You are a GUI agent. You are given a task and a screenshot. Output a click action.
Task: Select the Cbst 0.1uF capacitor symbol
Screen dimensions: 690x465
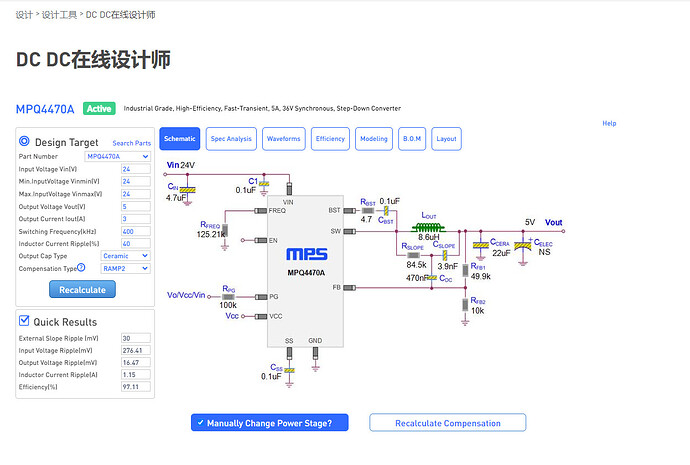pos(386,211)
